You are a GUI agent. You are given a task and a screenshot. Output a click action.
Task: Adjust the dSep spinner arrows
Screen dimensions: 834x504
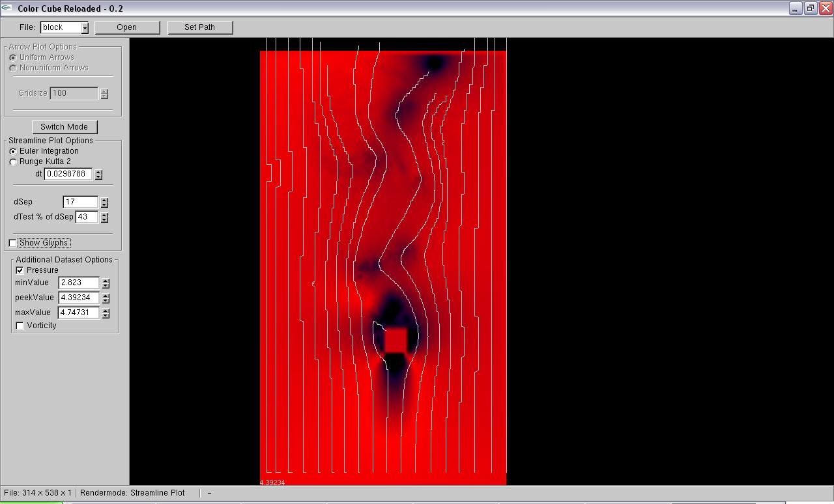pyautogui.click(x=104, y=203)
